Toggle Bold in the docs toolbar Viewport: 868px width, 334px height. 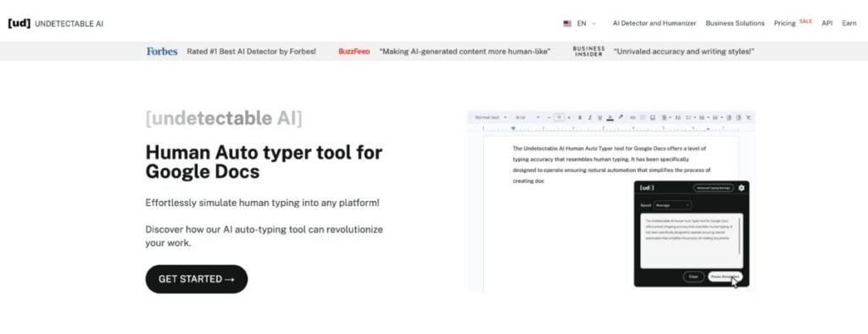pos(580,118)
